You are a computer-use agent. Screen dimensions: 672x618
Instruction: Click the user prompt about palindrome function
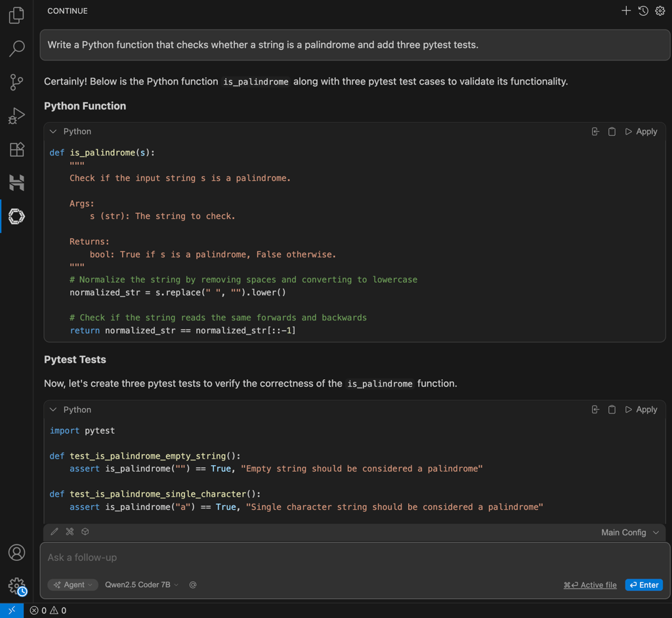click(x=355, y=45)
